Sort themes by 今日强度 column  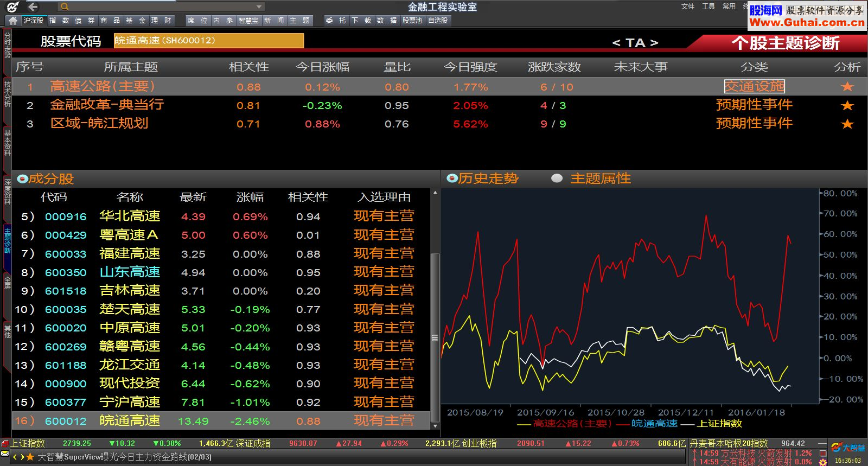(x=470, y=67)
